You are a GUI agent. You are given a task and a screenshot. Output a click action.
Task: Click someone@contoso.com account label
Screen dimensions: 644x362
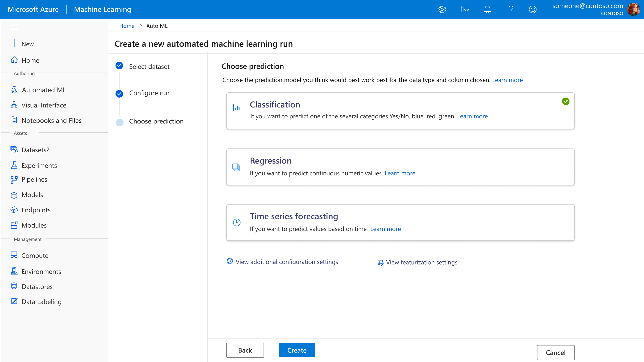(x=587, y=6)
